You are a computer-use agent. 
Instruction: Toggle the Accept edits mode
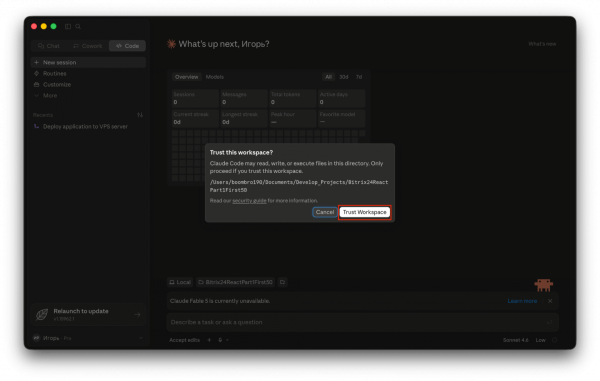tap(184, 340)
